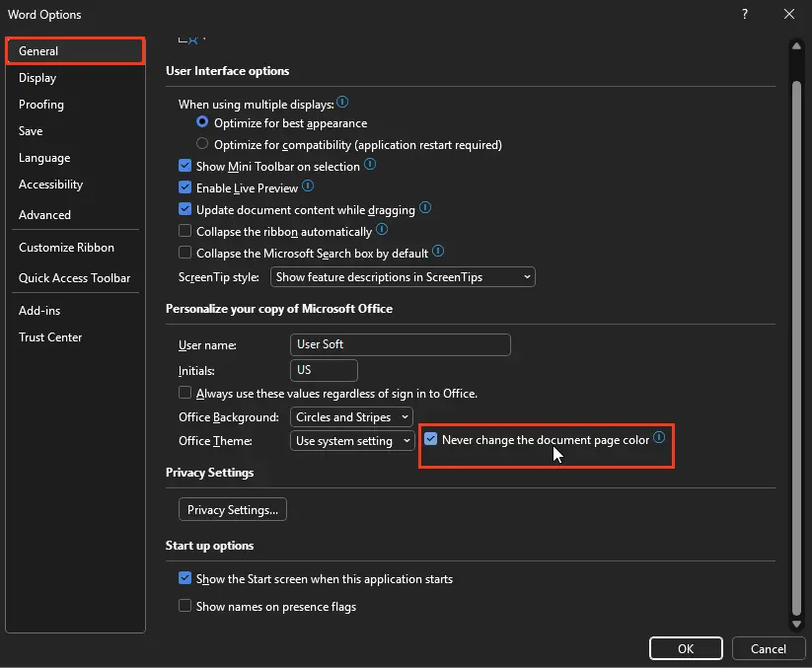Click info icon beside Collapse Microsoft Search box
Viewport: 812px width, 668px height.
(x=438, y=252)
